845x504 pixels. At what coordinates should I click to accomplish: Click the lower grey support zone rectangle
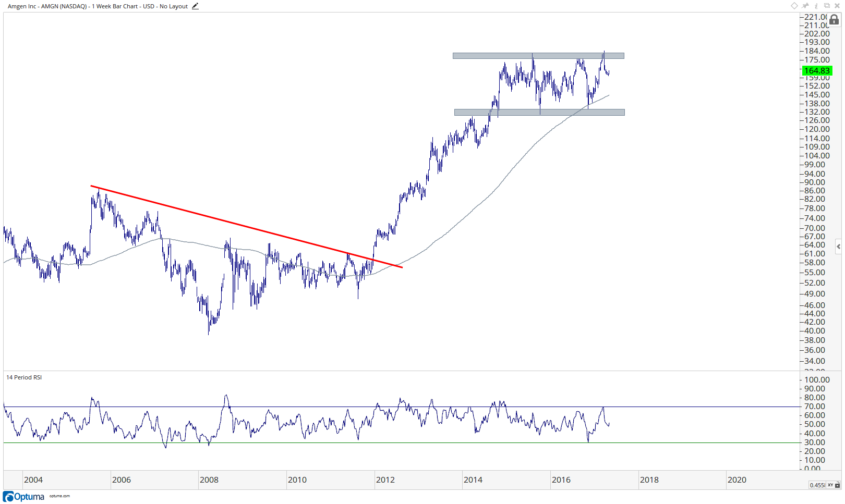(x=539, y=112)
